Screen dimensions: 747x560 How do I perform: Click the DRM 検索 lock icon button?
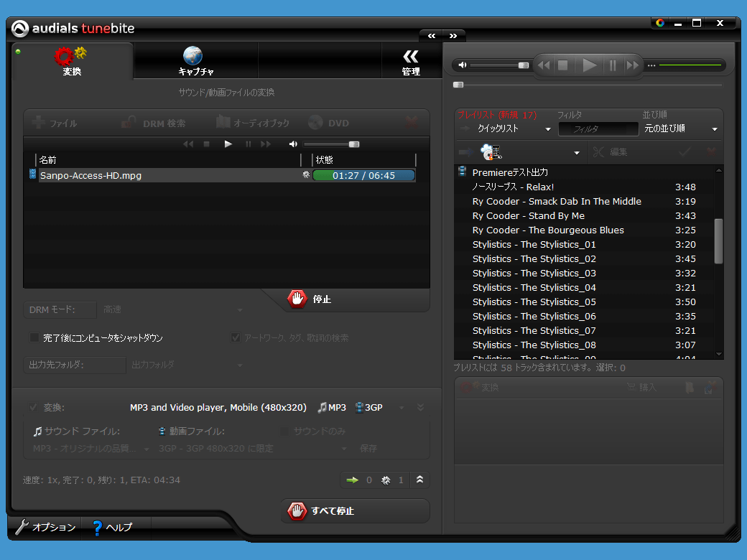(154, 123)
